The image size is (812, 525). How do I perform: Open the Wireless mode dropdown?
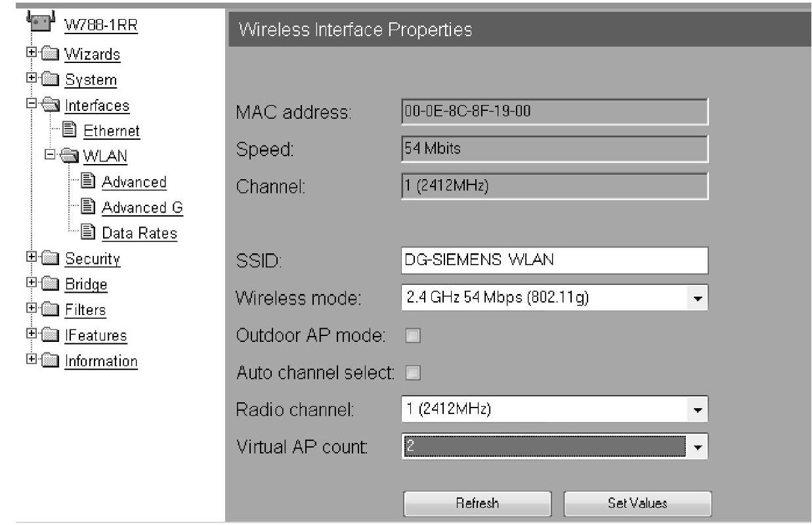tap(697, 299)
